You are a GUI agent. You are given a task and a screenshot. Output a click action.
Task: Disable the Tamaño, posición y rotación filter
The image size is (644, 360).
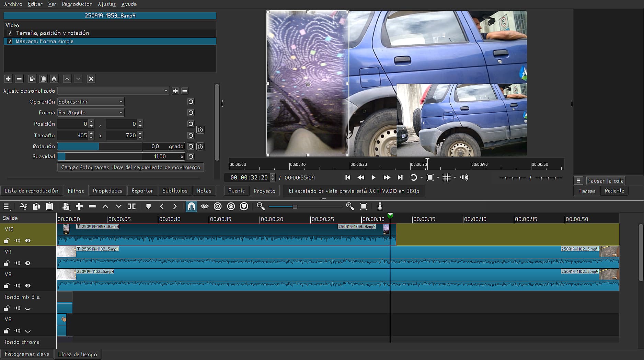[10, 33]
